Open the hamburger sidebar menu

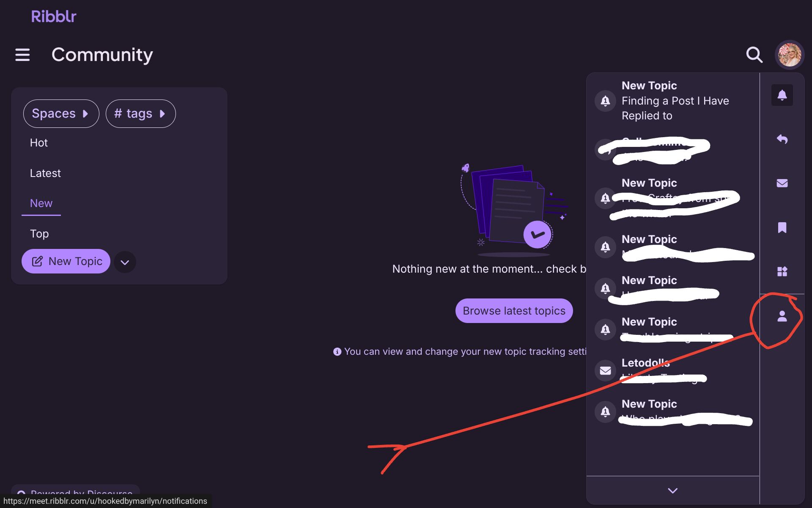point(22,55)
